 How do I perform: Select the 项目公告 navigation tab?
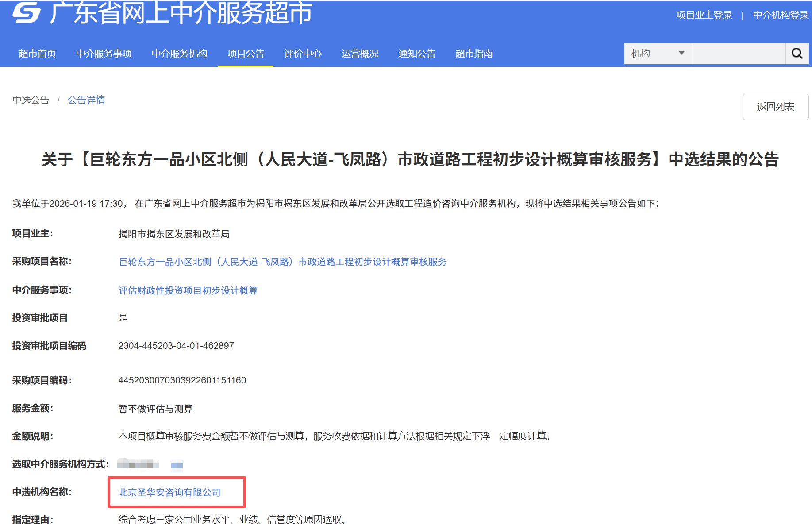pyautogui.click(x=246, y=54)
